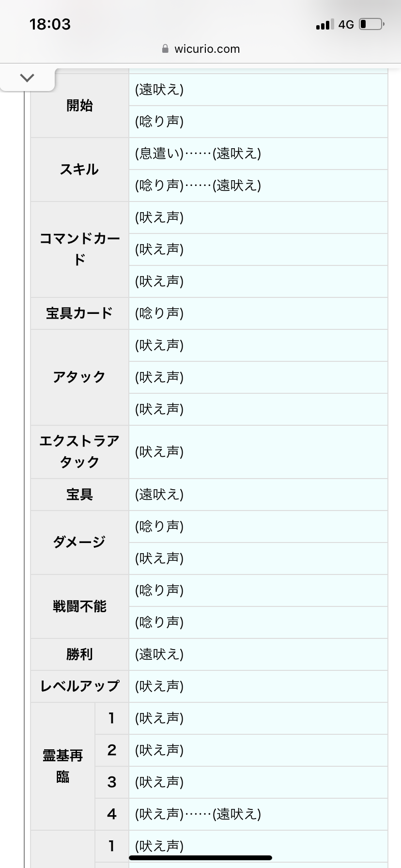Tap the collapse chevron tab at top-left
This screenshot has width=401, height=868.
27,77
